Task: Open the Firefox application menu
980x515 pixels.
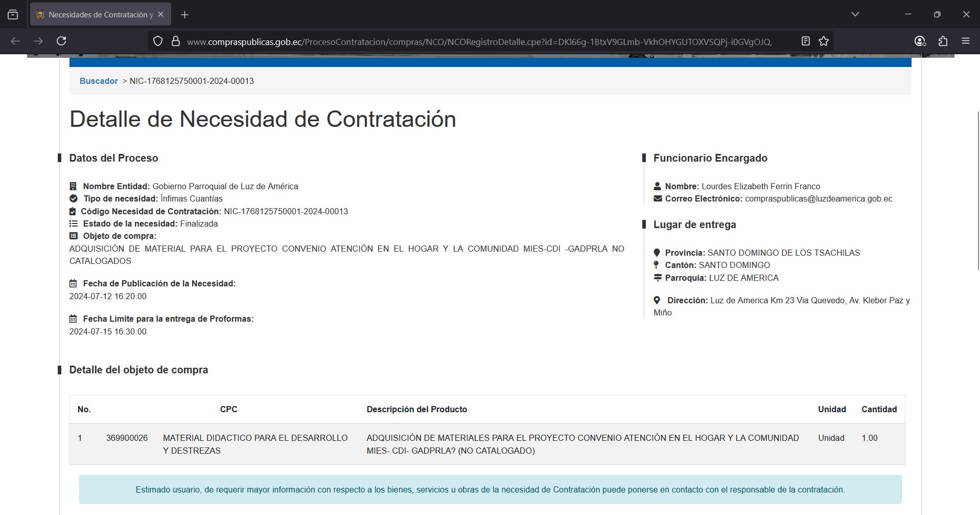Action: click(965, 41)
